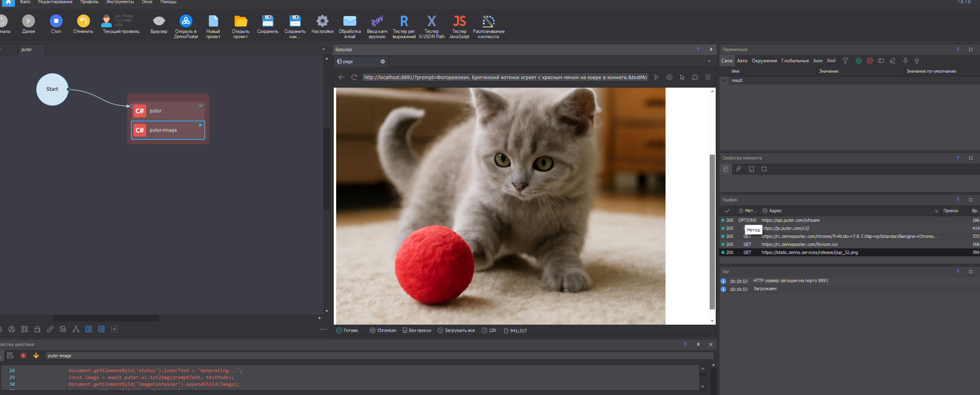Select the api.puter.com/whoami traffic row

[x=849, y=220]
